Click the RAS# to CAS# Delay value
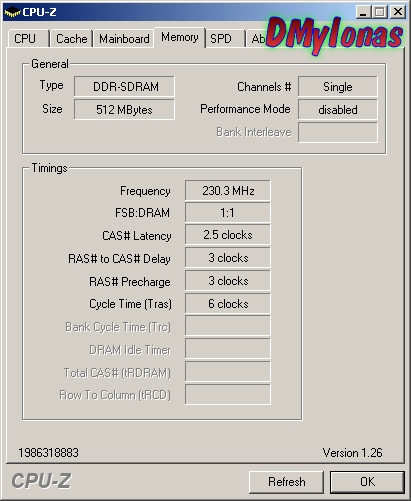 click(228, 258)
